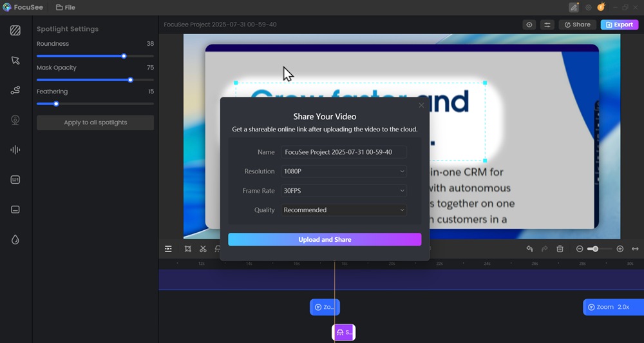Image resolution: width=644 pixels, height=343 pixels.
Task: Open the Resolution dropdown showing 1080P
Action: [344, 171]
